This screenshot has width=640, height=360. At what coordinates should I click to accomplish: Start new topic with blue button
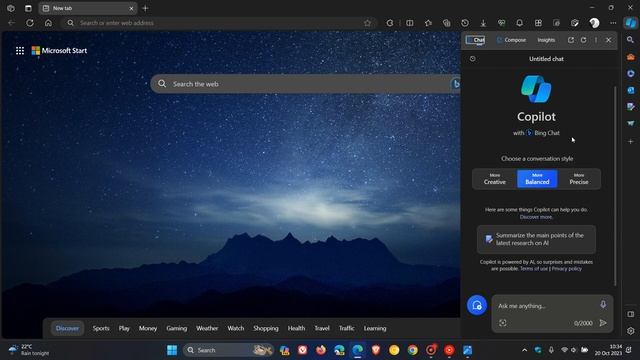[x=477, y=305]
